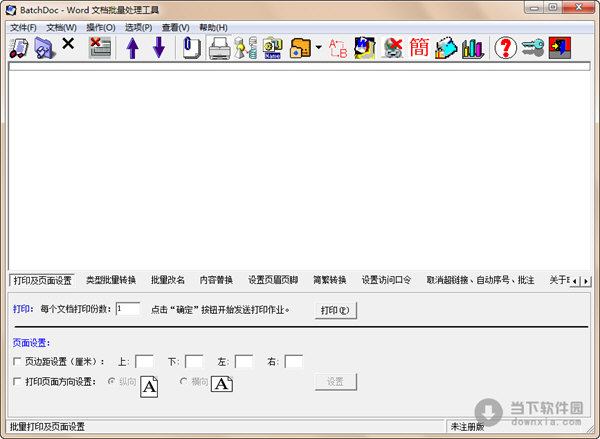Click the portrait page A icon
Viewport: 600px width, 439px height.
click(x=149, y=387)
